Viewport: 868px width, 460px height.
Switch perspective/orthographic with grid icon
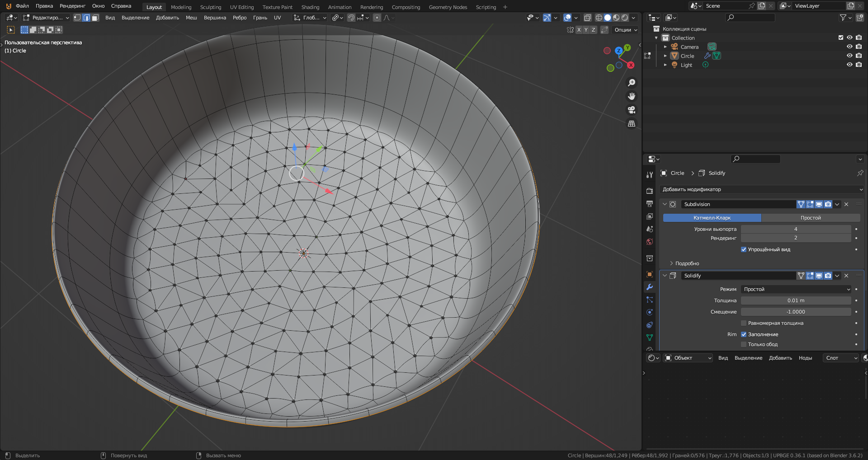coord(632,123)
